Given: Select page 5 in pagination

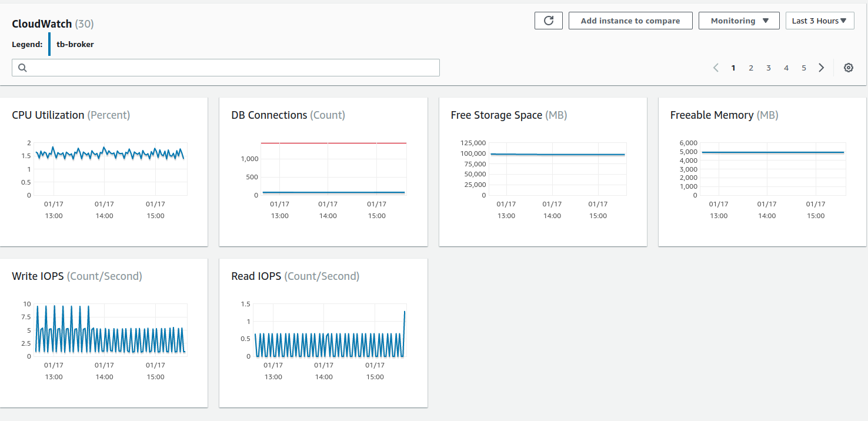Looking at the screenshot, I should tap(803, 68).
